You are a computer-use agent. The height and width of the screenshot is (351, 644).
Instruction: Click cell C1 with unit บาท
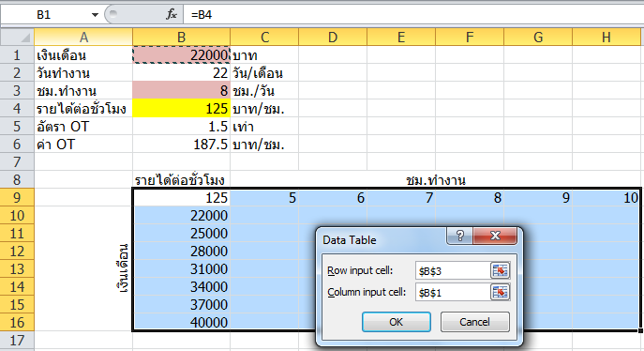[x=264, y=54]
